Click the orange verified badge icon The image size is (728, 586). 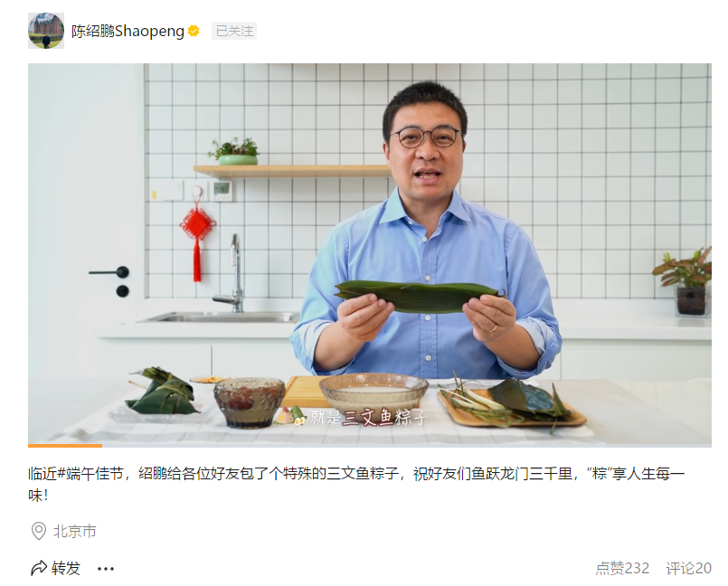point(194,31)
